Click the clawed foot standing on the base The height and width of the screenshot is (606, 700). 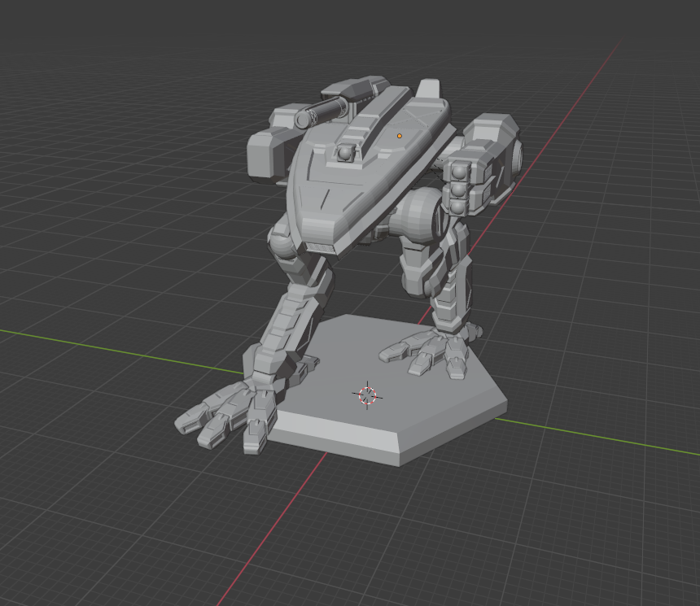coord(429,352)
